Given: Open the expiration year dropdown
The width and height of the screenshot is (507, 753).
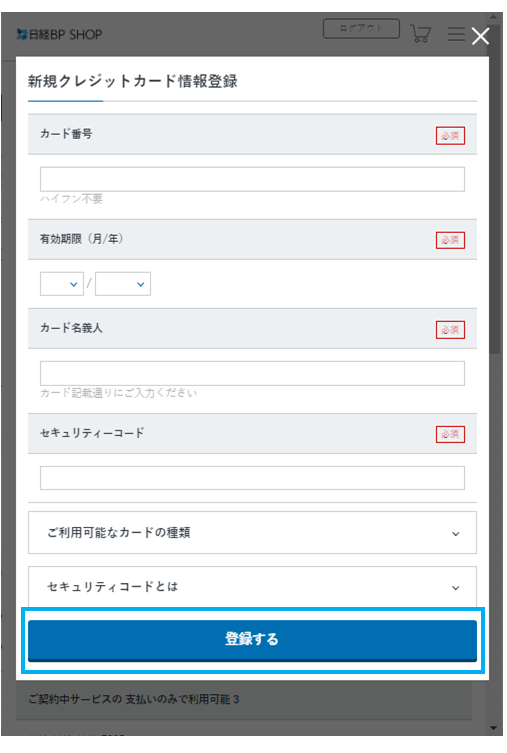Looking at the screenshot, I should click(123, 284).
